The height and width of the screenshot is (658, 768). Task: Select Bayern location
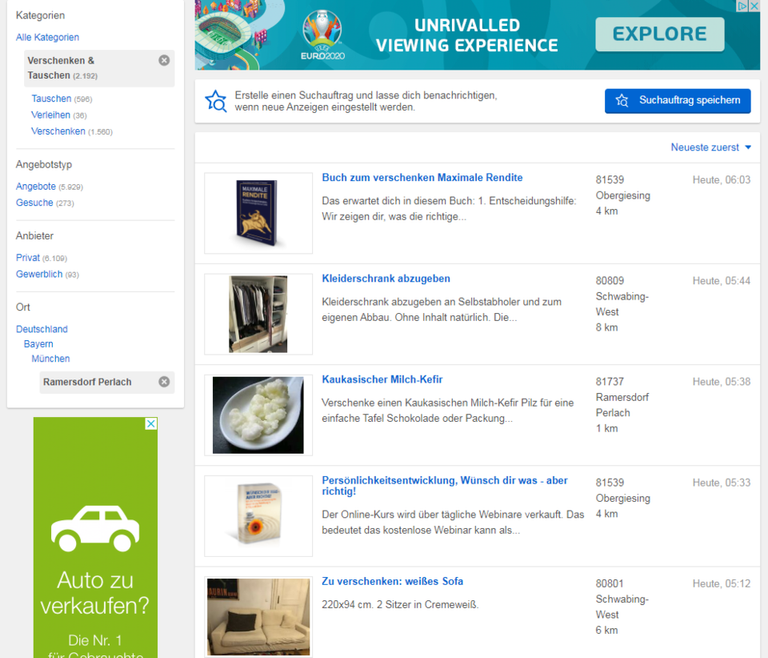(38, 344)
